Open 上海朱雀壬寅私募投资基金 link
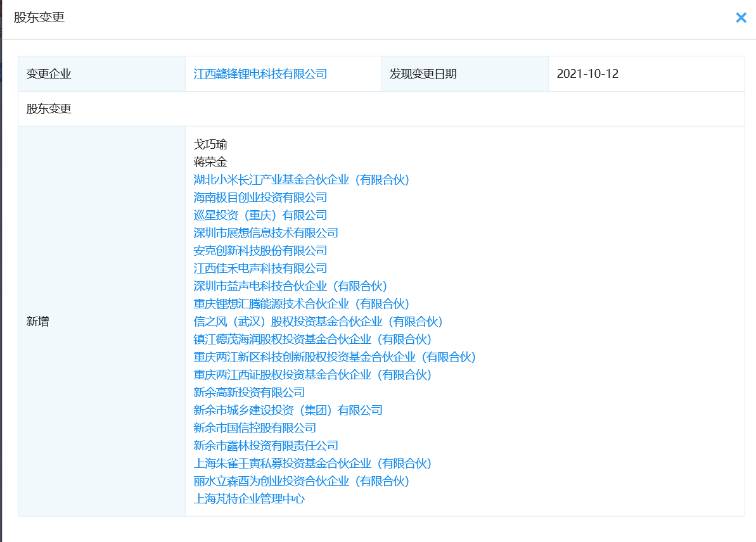The image size is (756, 542). coord(312,463)
